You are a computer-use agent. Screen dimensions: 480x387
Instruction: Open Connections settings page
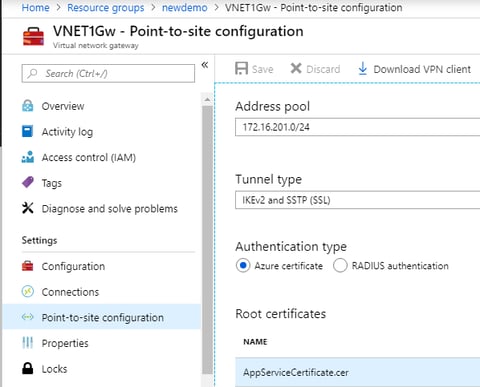coord(70,292)
